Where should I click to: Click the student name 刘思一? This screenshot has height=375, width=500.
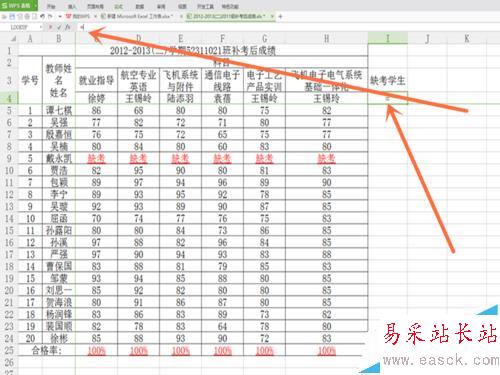[x=59, y=290]
